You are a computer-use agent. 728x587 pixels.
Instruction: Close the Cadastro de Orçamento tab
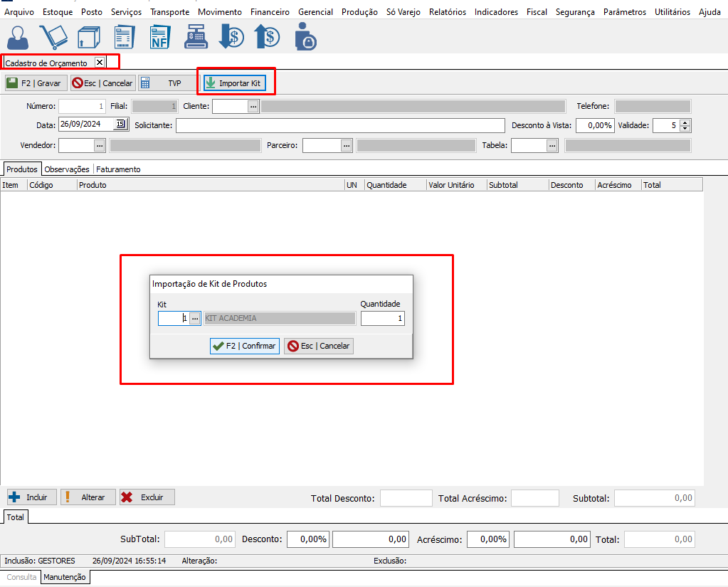click(100, 62)
